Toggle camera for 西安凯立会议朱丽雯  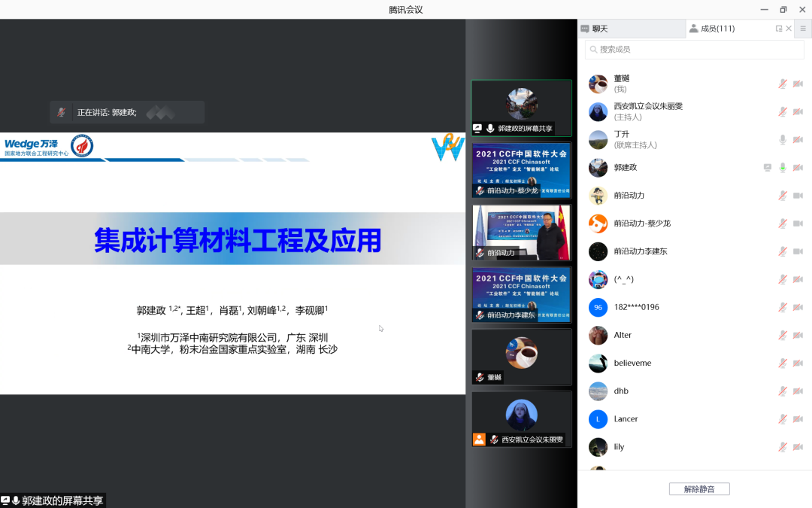click(798, 111)
